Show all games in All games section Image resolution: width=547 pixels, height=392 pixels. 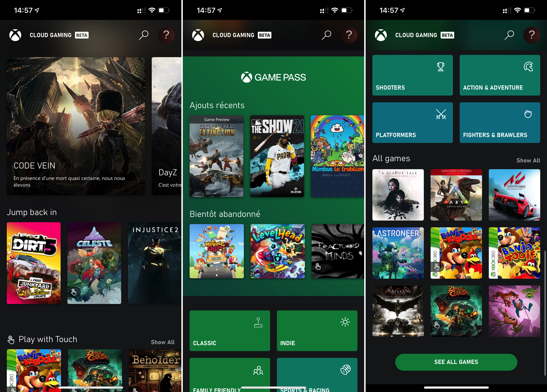point(528,160)
